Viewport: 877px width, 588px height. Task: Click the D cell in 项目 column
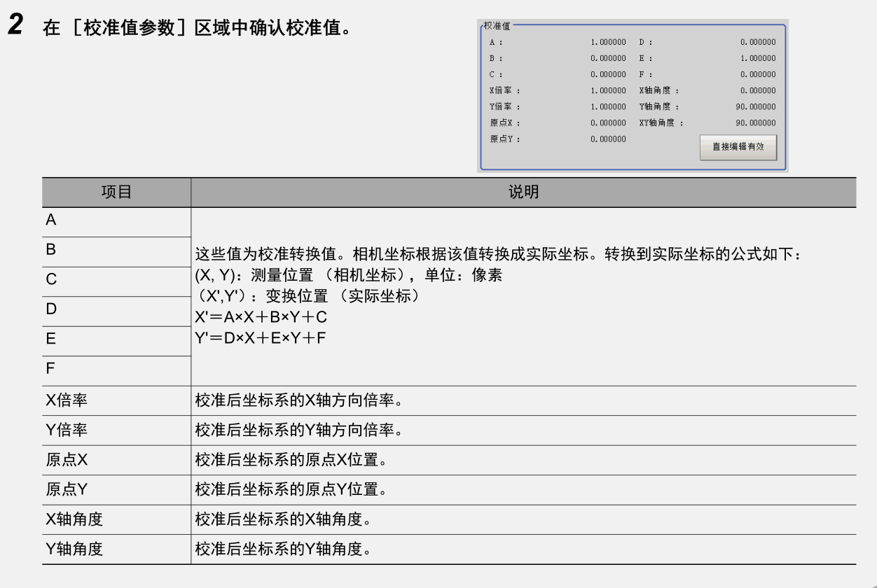116,311
